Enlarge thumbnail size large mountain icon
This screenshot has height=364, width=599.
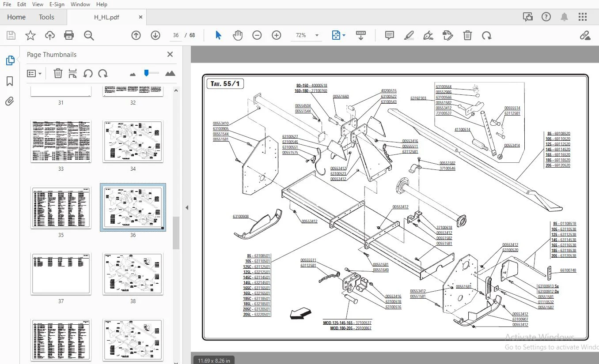click(170, 73)
